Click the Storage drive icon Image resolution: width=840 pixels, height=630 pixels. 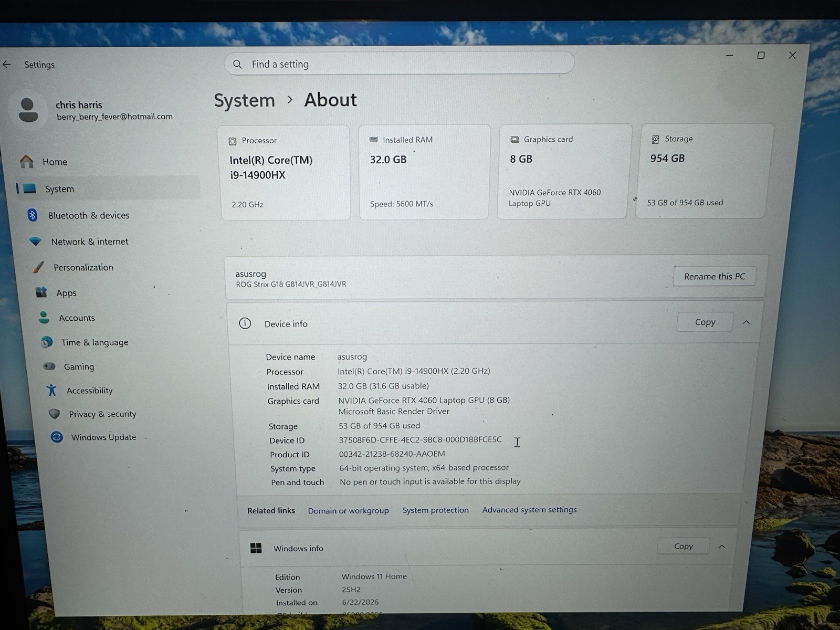(x=655, y=139)
